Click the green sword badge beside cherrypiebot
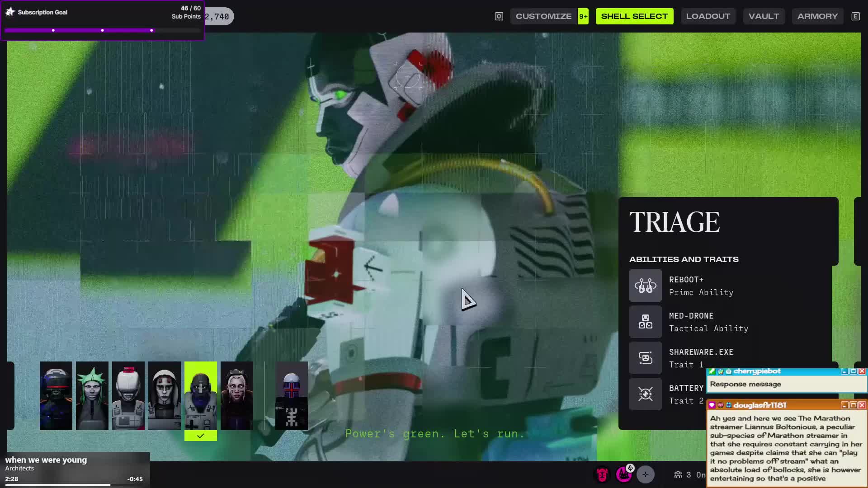 coord(712,371)
